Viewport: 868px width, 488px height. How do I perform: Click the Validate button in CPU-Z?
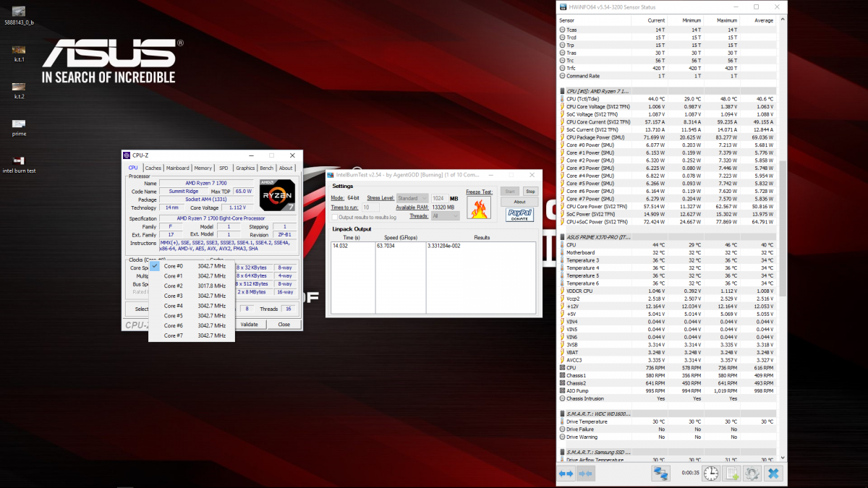[x=249, y=324]
